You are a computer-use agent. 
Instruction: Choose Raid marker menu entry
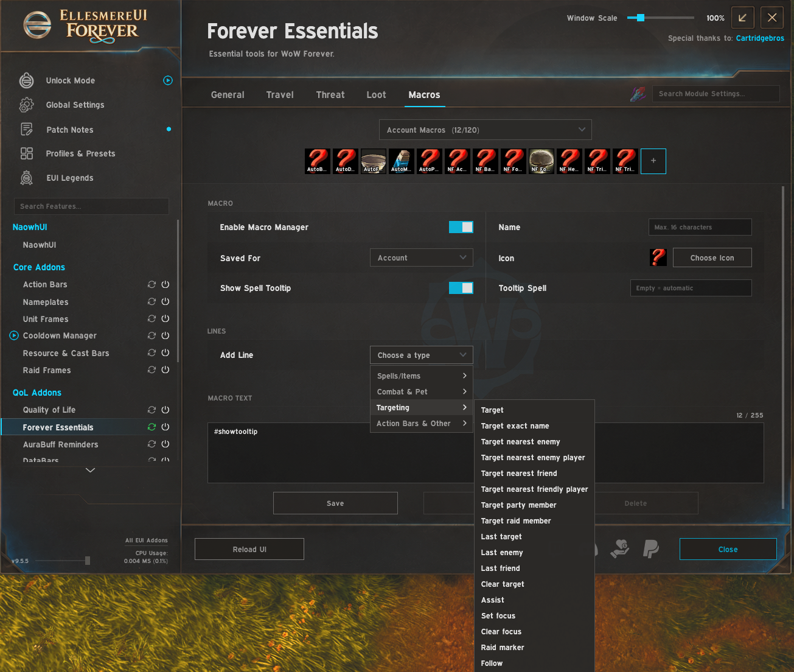pos(534,647)
